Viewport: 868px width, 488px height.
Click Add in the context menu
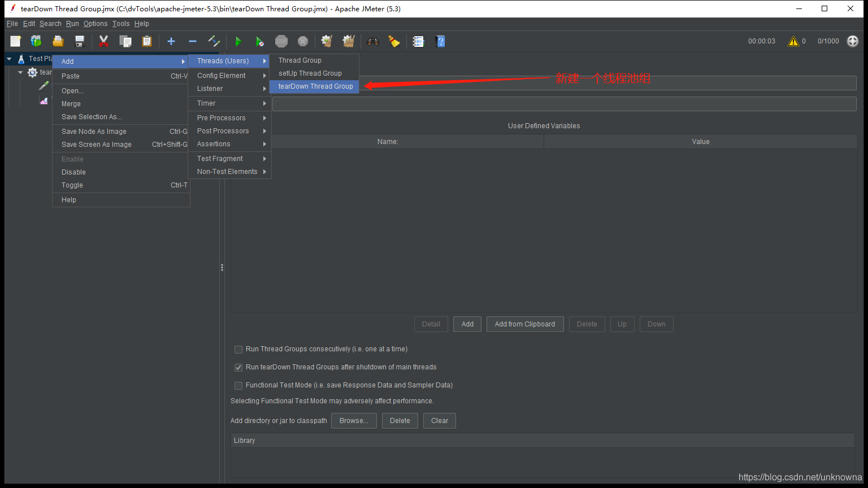(x=121, y=62)
